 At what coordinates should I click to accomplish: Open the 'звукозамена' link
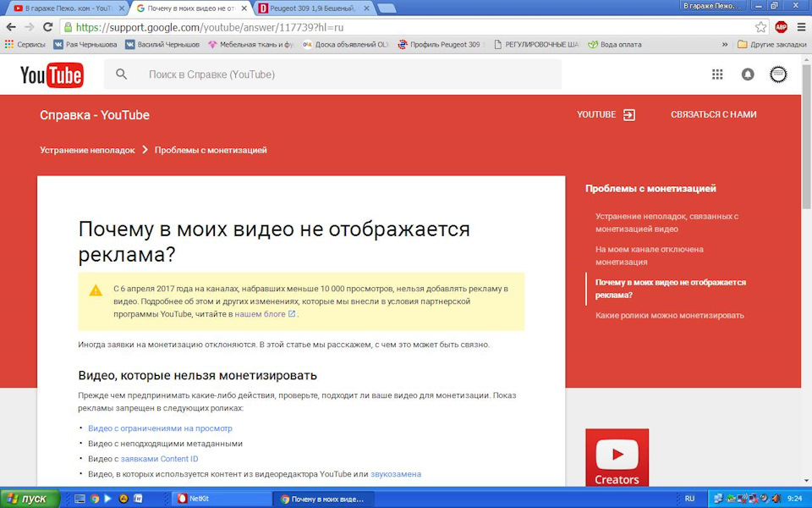[396, 474]
